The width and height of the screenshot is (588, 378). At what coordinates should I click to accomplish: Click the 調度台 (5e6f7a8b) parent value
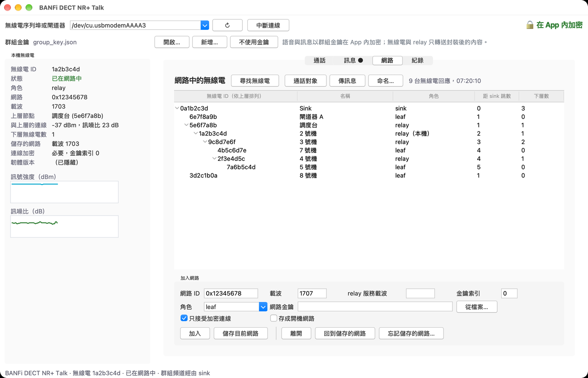[x=77, y=116]
